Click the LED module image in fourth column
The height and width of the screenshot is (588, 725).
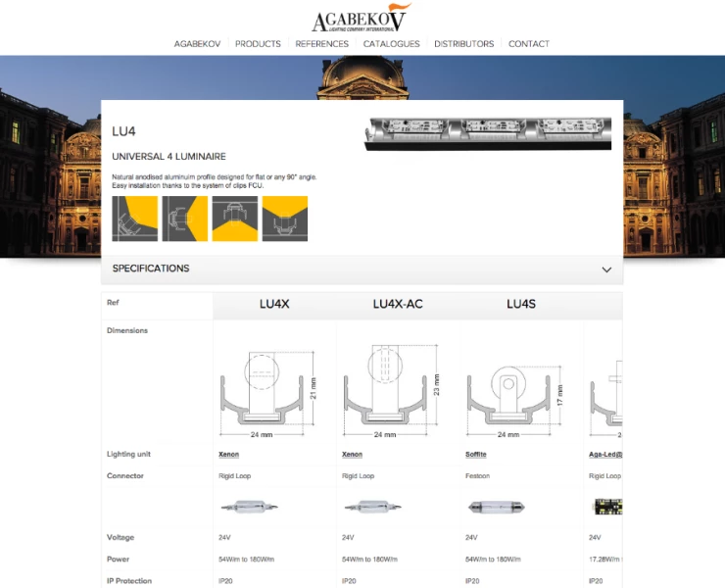tap(607, 507)
